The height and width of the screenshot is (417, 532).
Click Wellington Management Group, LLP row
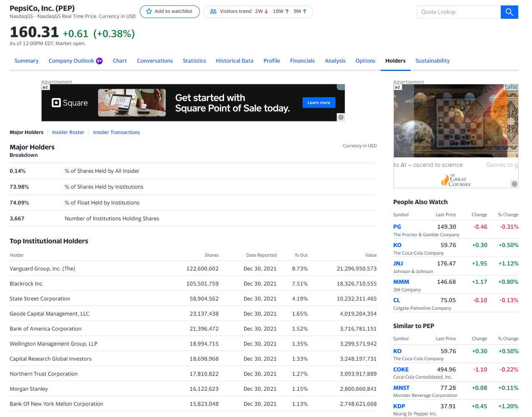tap(193, 344)
